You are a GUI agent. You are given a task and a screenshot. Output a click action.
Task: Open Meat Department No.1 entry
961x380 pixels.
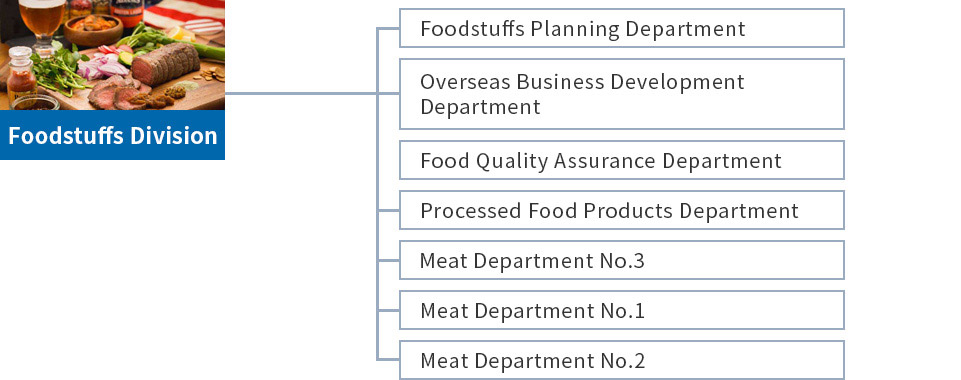621,310
